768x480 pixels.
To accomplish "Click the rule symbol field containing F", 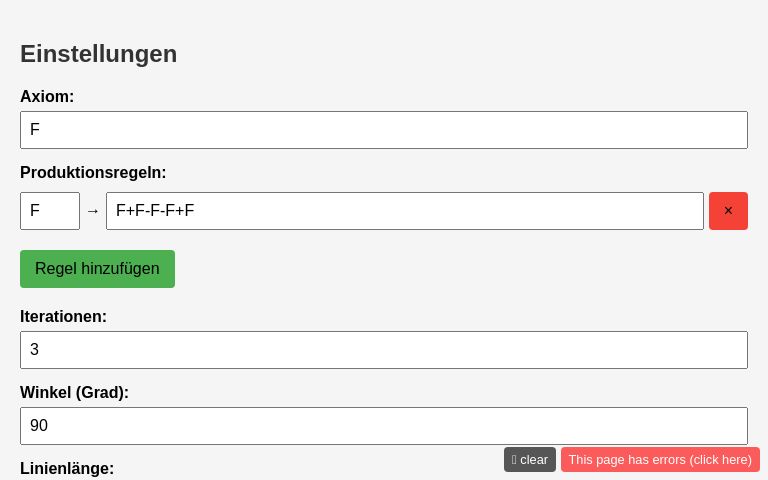I will [x=50, y=211].
